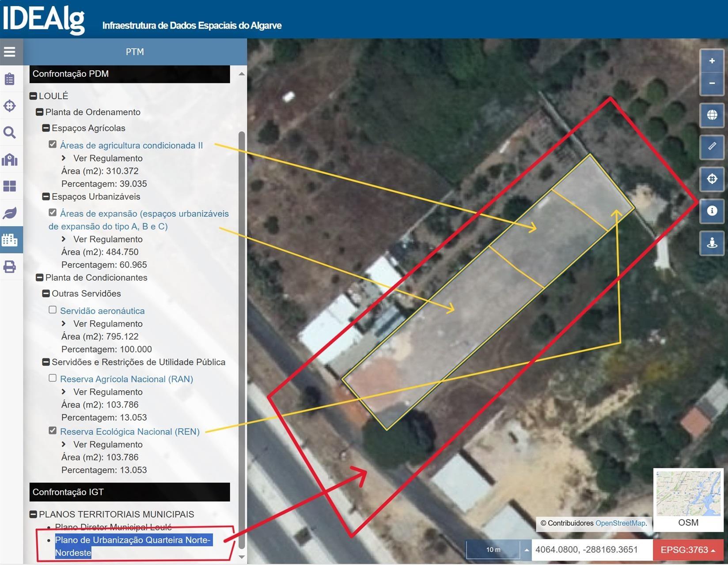Viewport: 728px width, 565px height.
Task: Open the print tool in the sidebar
Action: click(10, 267)
